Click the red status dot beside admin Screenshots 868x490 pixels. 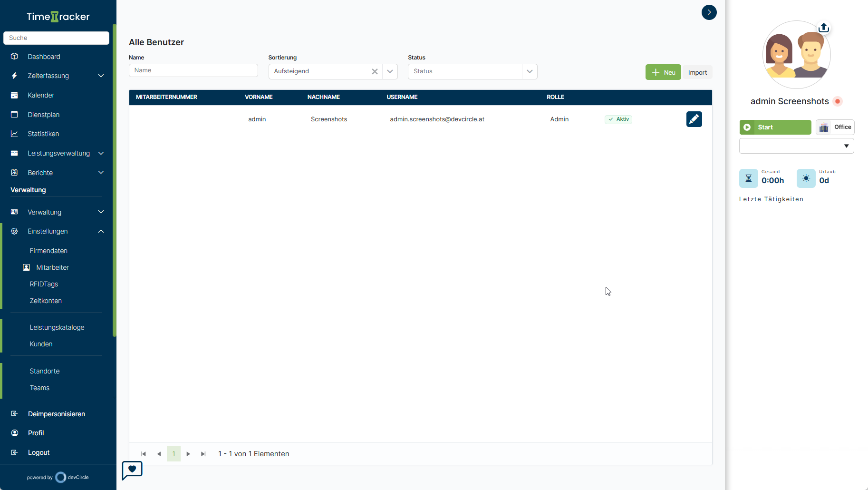point(838,101)
